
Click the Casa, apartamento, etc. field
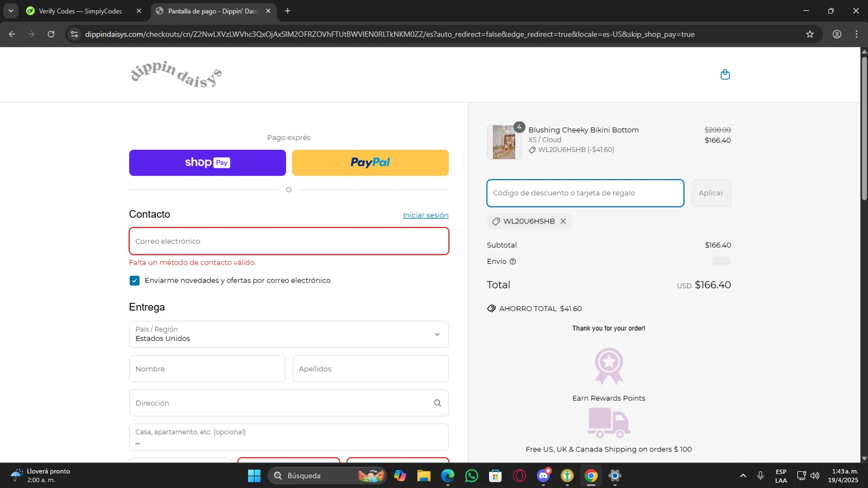[289, 437]
